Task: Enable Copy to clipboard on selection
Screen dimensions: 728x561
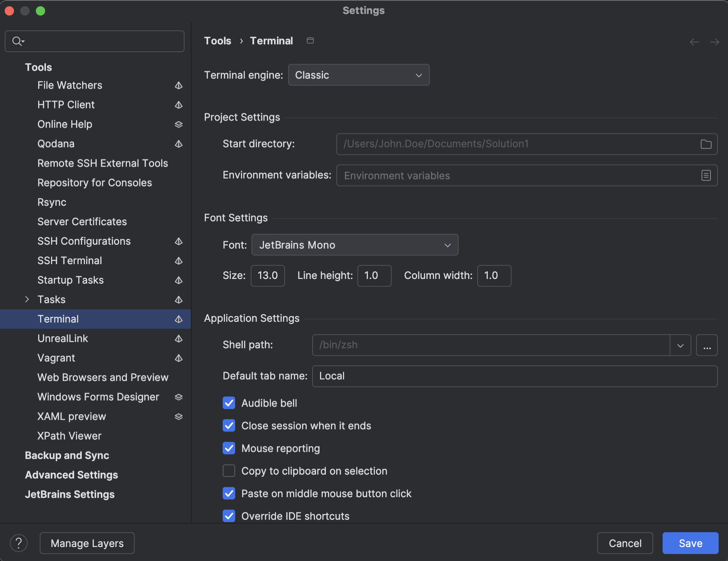Action: [229, 471]
